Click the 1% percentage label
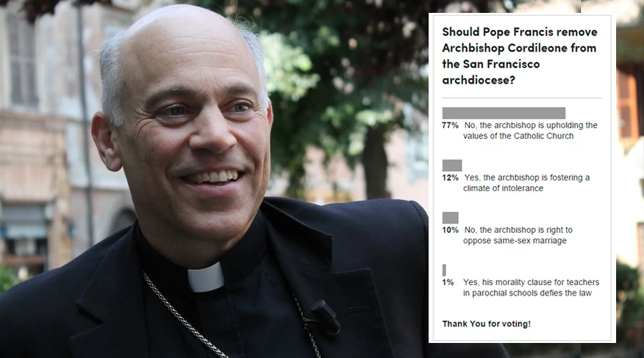 click(x=448, y=282)
